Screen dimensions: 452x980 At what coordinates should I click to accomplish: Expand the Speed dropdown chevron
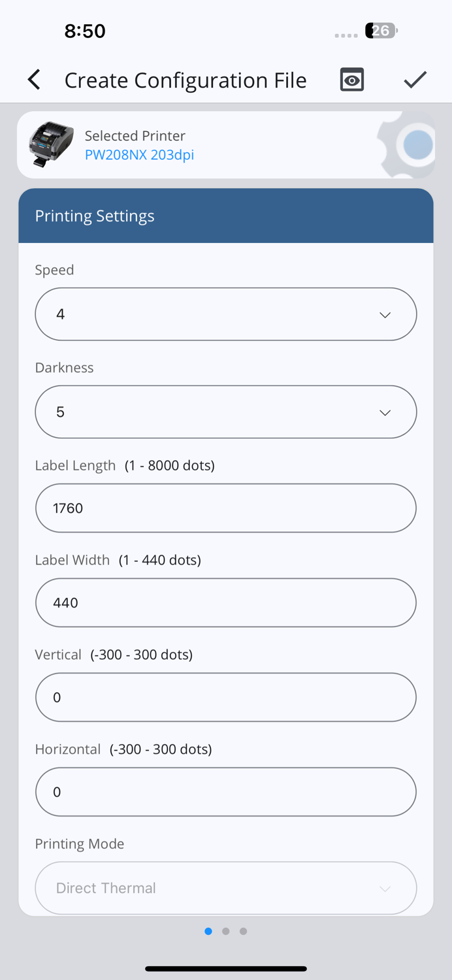pyautogui.click(x=385, y=315)
